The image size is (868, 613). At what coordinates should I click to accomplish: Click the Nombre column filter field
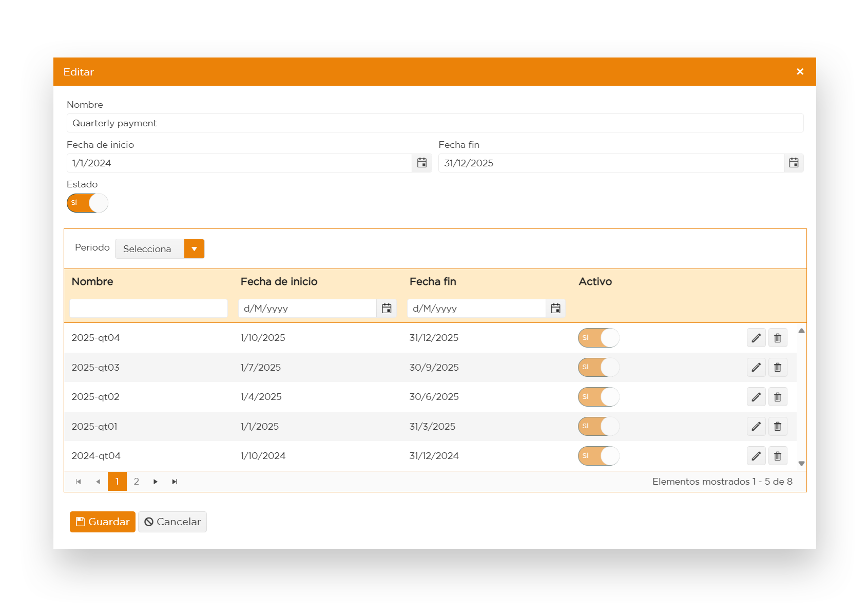pyautogui.click(x=148, y=309)
